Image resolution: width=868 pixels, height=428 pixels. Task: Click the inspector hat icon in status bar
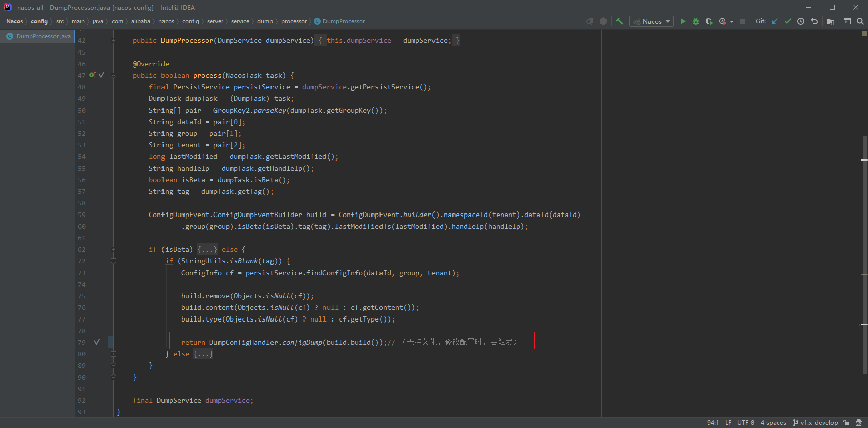pos(859,423)
